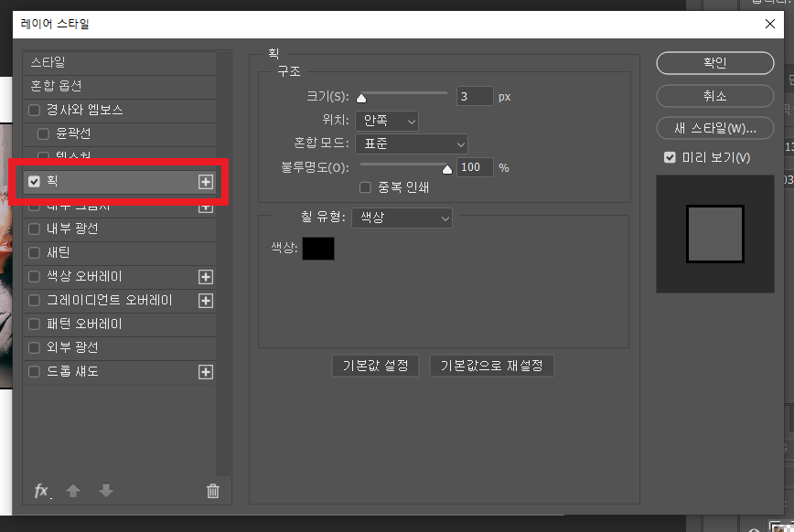
Task: Click the trash icon to delete effect
Action: click(x=212, y=491)
